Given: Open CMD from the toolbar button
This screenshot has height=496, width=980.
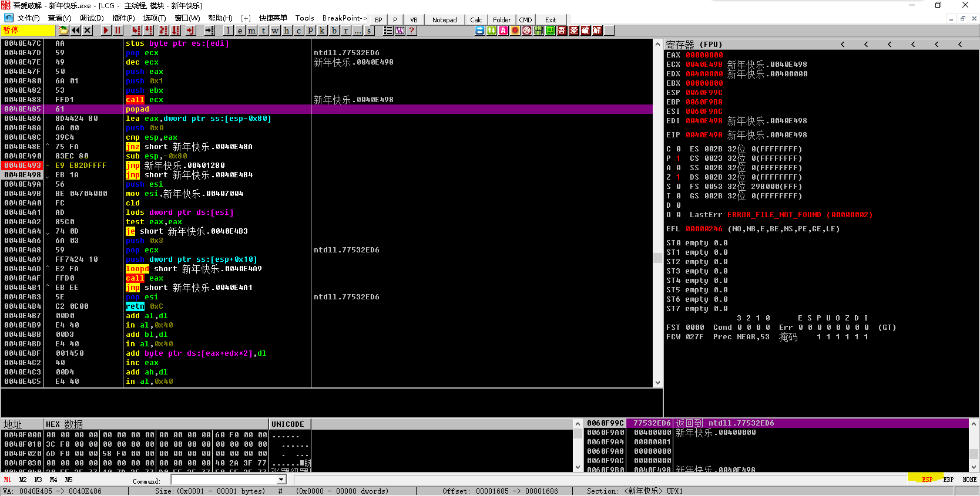Looking at the screenshot, I should 525,19.
